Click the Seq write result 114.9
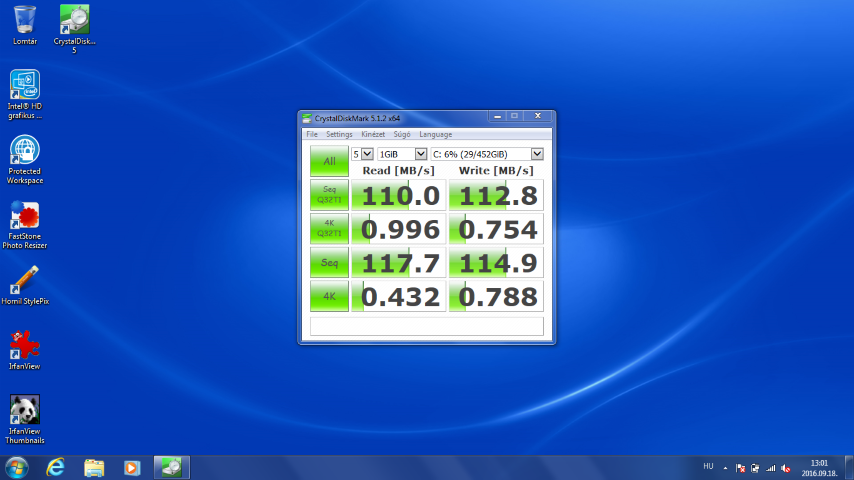The image size is (854, 480). (496, 263)
